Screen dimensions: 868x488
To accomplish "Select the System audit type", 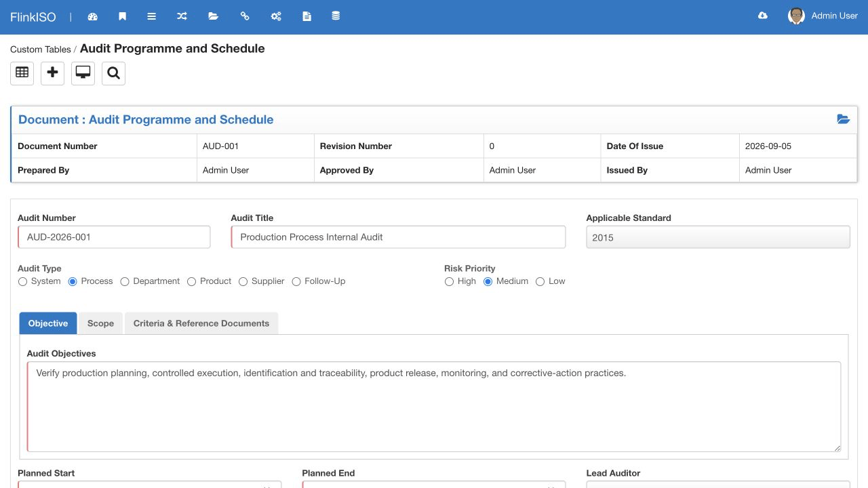I will [x=22, y=281].
